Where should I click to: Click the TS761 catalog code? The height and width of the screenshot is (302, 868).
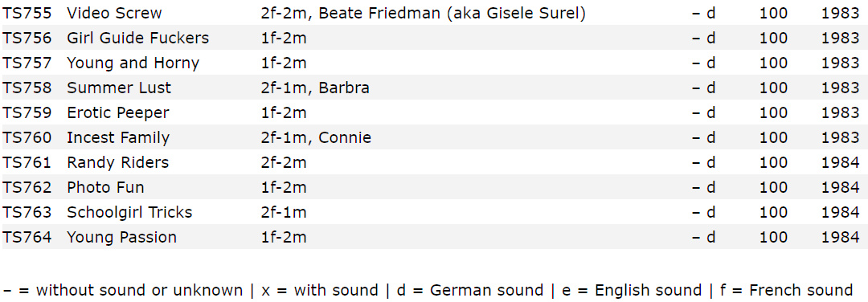(27, 162)
